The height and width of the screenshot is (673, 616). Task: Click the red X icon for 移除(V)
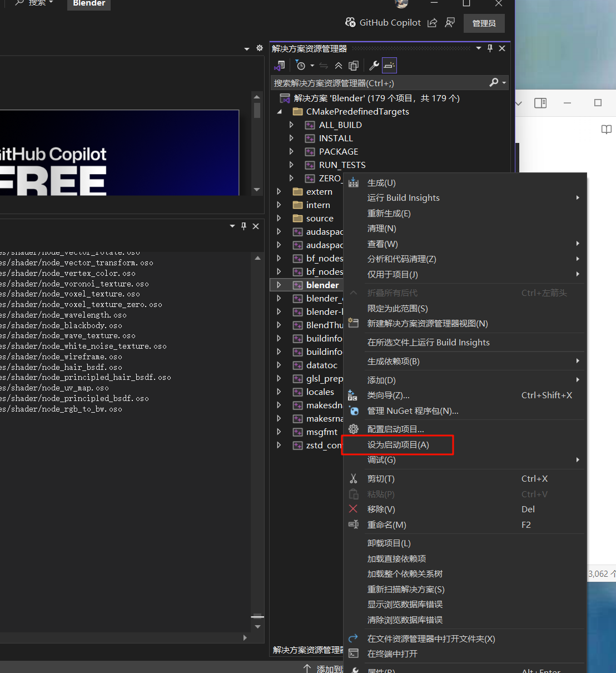tap(353, 509)
